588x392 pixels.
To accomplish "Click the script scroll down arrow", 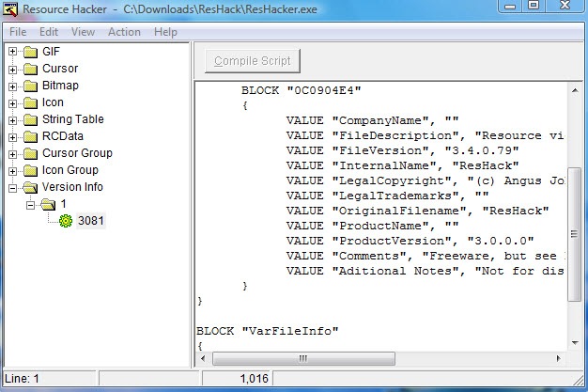I will (x=575, y=342).
